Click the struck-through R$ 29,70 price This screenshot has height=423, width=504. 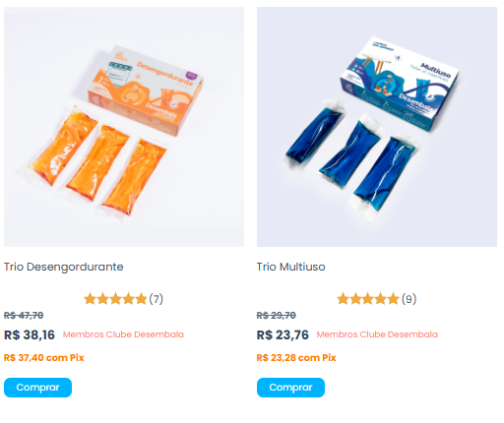(277, 316)
